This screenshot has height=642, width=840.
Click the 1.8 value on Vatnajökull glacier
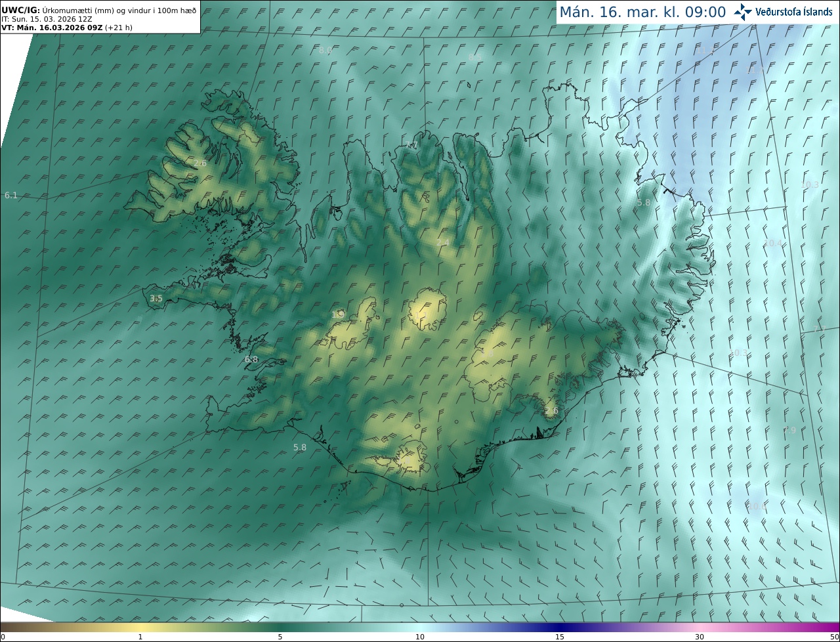[487, 353]
